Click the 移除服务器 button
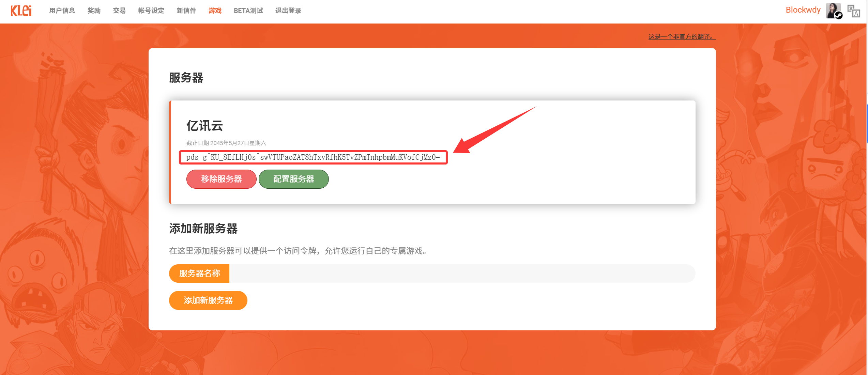Image resolution: width=868 pixels, height=375 pixels. (222, 179)
